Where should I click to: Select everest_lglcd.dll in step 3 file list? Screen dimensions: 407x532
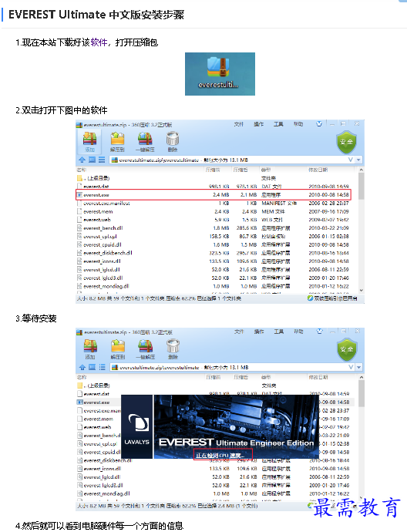(x=217, y=477)
